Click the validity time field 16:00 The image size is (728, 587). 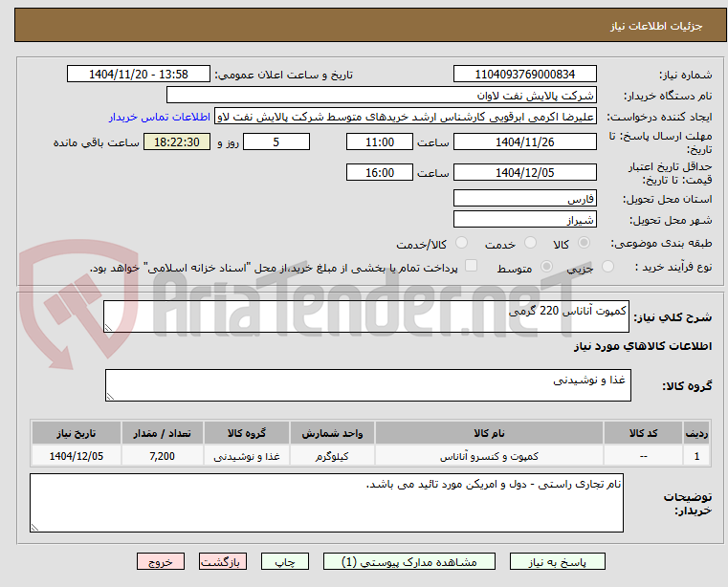click(380, 173)
